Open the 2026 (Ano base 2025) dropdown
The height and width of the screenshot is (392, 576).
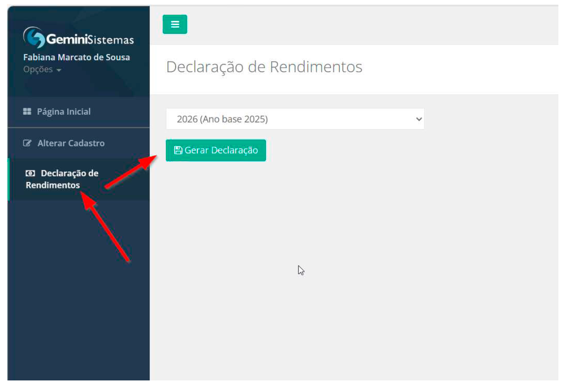pyautogui.click(x=295, y=119)
